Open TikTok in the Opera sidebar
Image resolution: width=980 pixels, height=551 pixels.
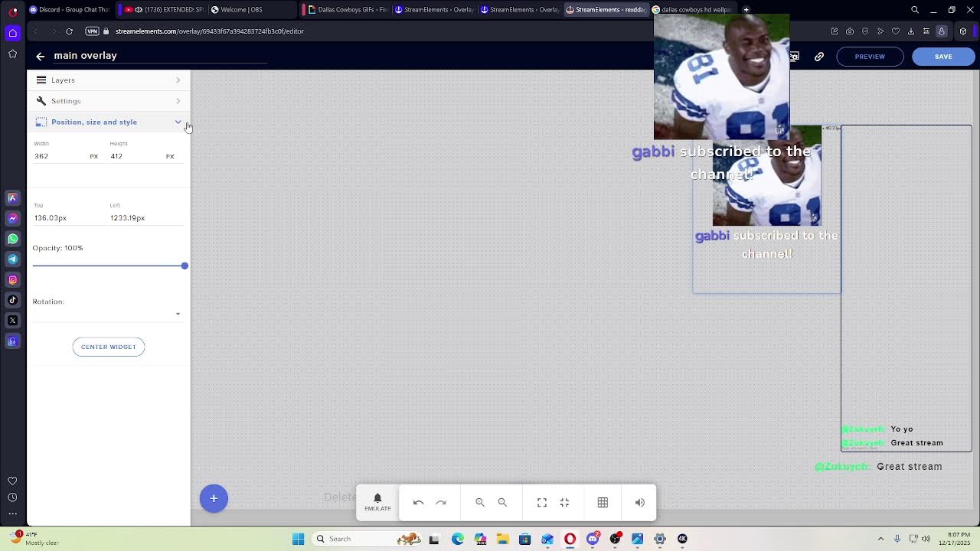[x=12, y=300]
